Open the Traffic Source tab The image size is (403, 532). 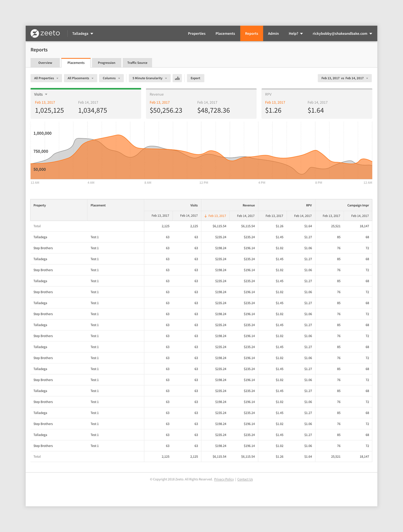coord(137,63)
